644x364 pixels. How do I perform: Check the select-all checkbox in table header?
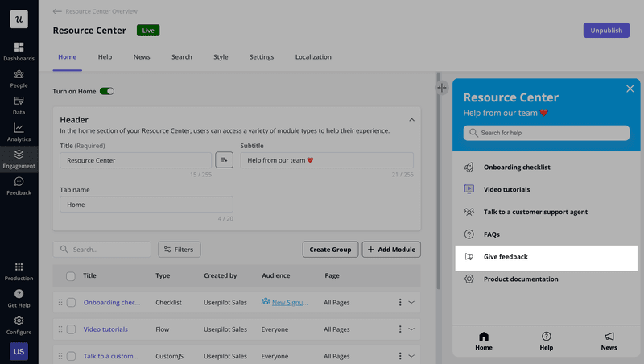pyautogui.click(x=71, y=275)
